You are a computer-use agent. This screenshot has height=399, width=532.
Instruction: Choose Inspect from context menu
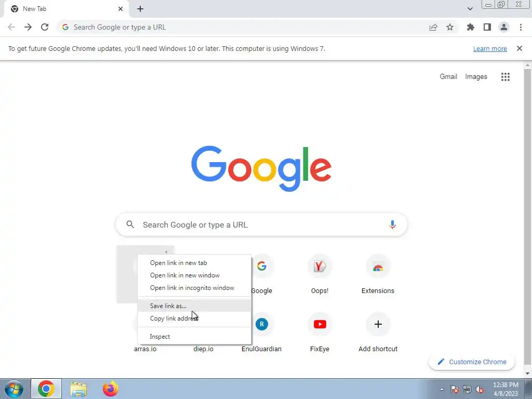pyautogui.click(x=194, y=337)
